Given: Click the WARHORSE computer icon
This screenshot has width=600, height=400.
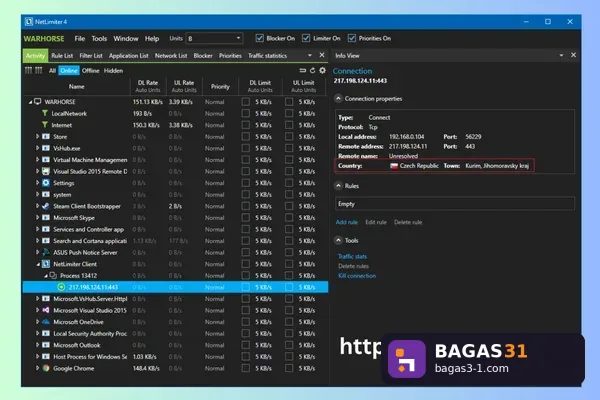Looking at the screenshot, I should (38, 102).
